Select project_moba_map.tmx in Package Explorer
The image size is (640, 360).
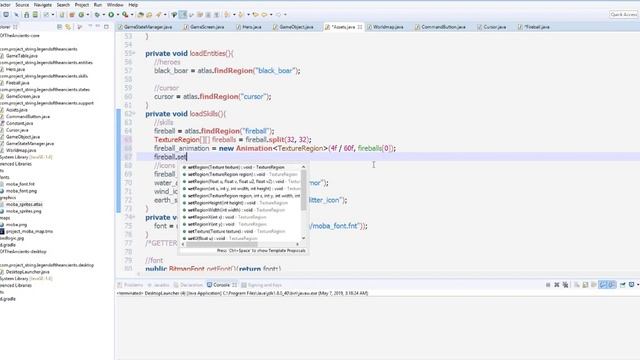[x=29, y=231]
